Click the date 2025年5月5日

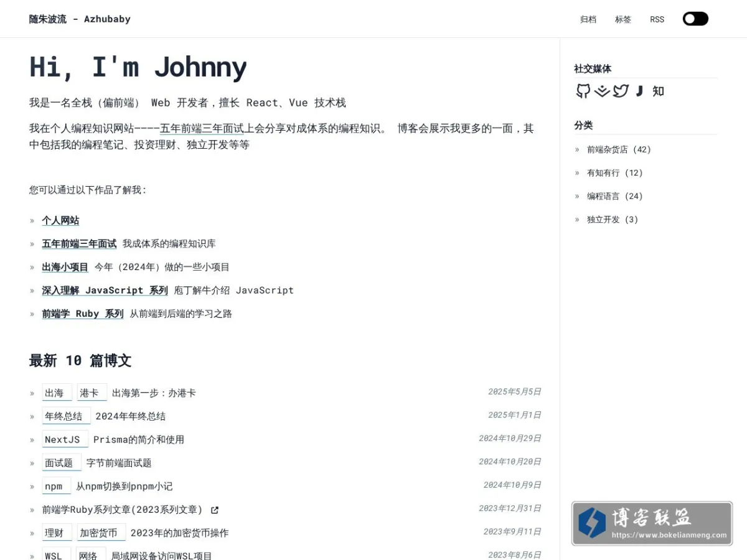coord(515,391)
